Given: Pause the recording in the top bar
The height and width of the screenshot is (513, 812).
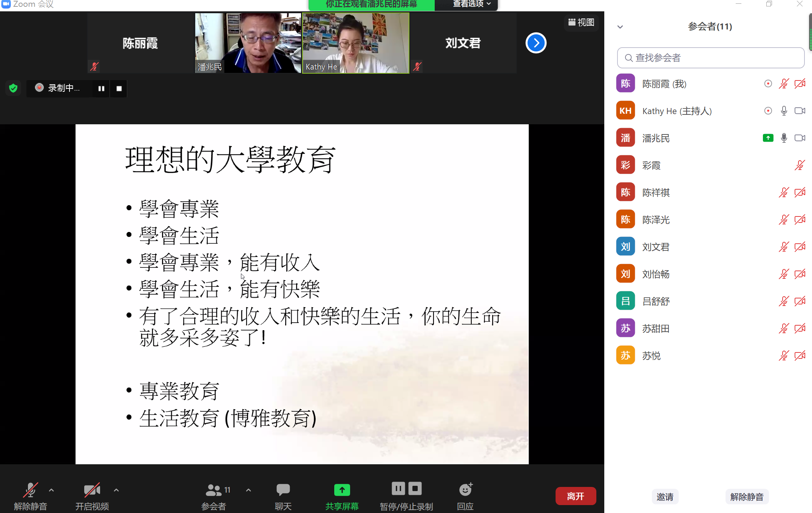Looking at the screenshot, I should coord(101,88).
